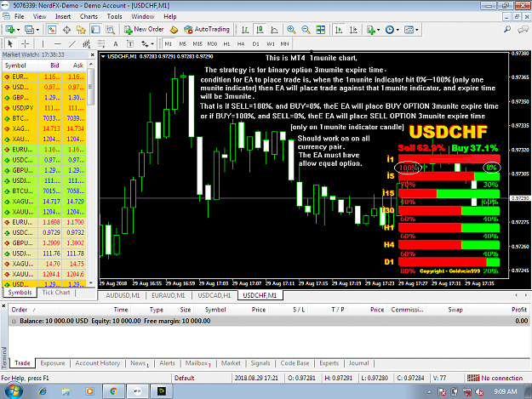Toggle the Market Watch panel icon
The width and height of the screenshot is (532, 399).
52,30
